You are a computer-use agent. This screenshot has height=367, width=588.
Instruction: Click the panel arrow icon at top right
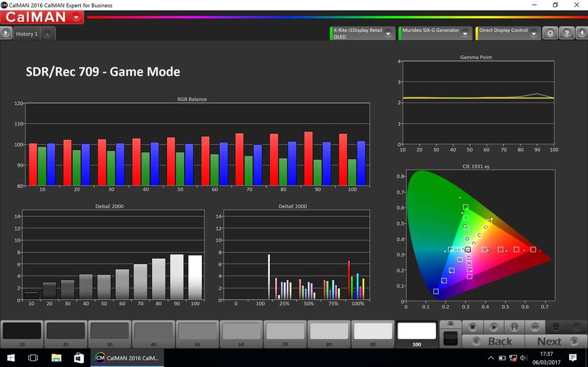tap(583, 33)
